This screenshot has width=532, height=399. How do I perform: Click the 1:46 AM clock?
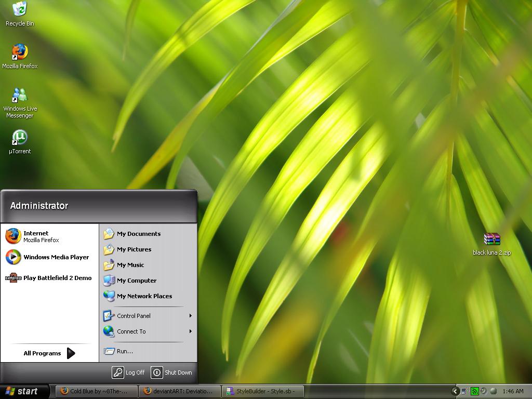click(x=513, y=391)
